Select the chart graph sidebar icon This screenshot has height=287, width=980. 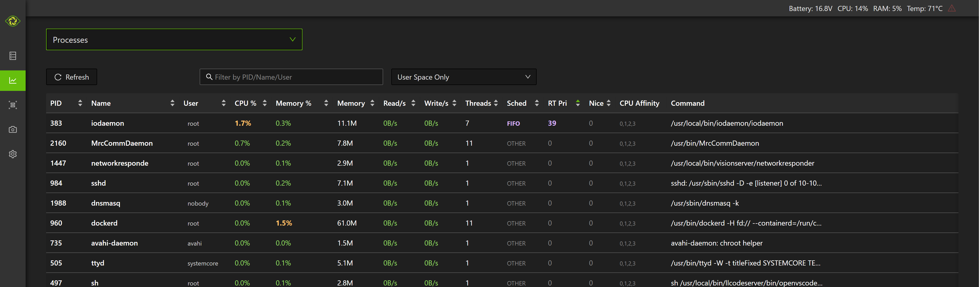coord(13,81)
